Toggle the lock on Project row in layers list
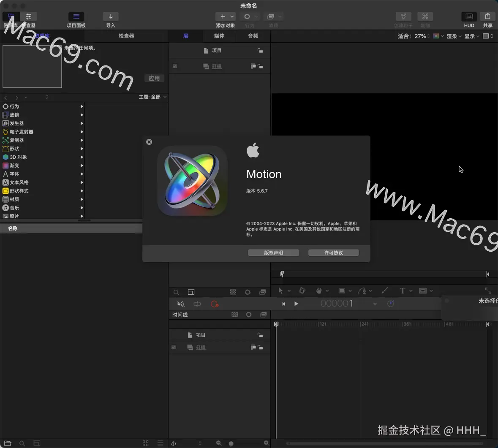The image size is (498, 448). [x=260, y=51]
